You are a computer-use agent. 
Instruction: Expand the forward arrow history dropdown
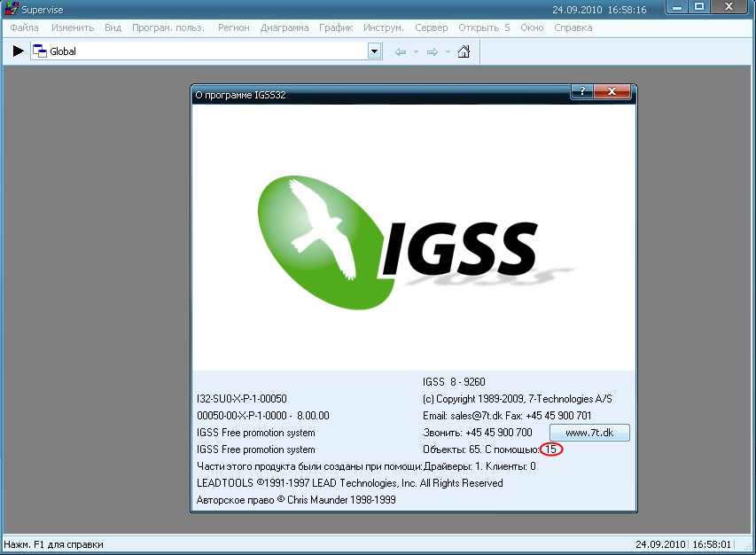coord(448,51)
